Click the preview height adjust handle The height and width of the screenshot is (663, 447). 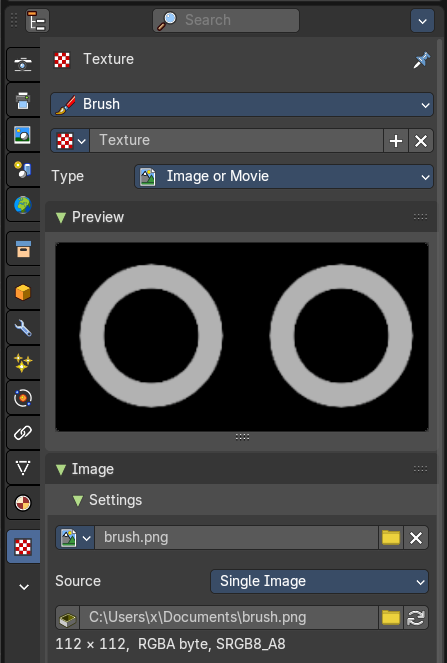(242, 437)
